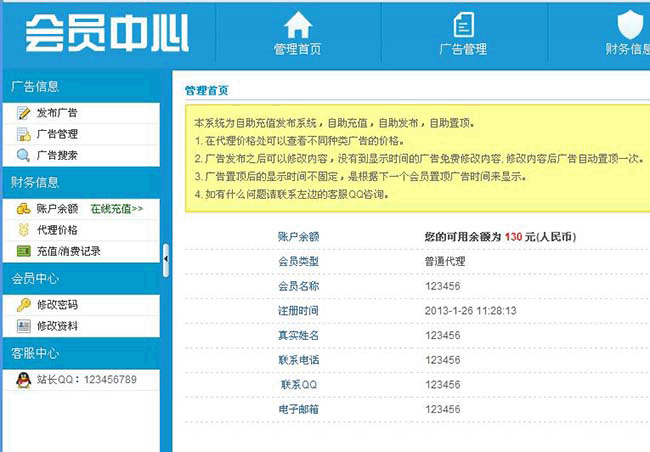Click the magnifier icon beside 广告搜索
The image size is (650, 452).
23,155
